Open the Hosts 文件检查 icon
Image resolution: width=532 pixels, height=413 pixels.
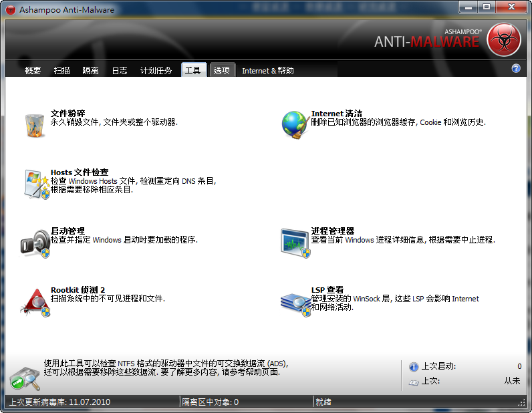coord(35,184)
